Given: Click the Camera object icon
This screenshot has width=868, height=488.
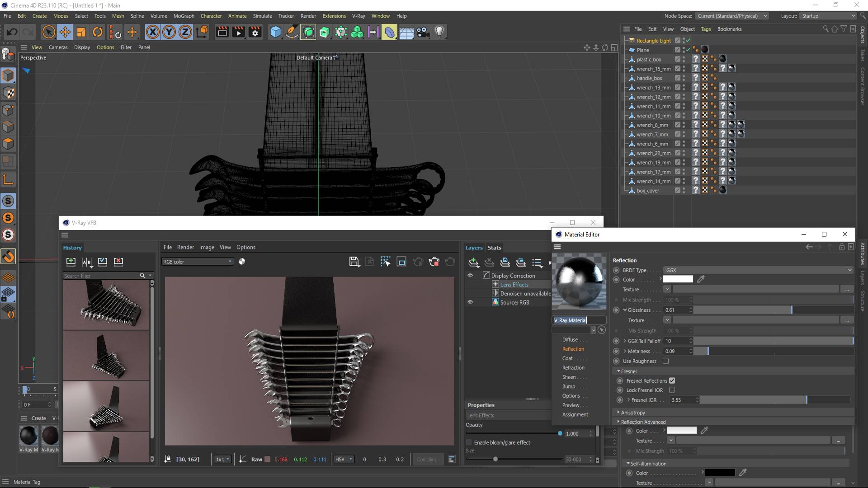Looking at the screenshot, I should pos(423,32).
